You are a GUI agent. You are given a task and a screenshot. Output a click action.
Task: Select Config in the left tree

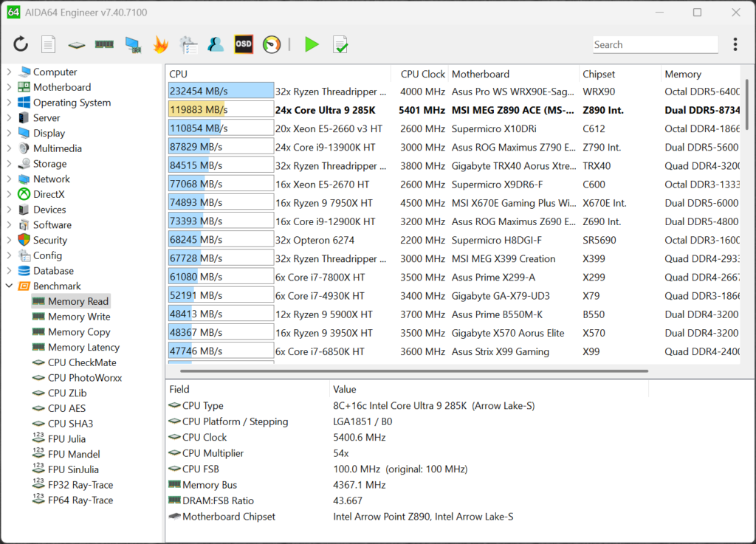pos(47,255)
